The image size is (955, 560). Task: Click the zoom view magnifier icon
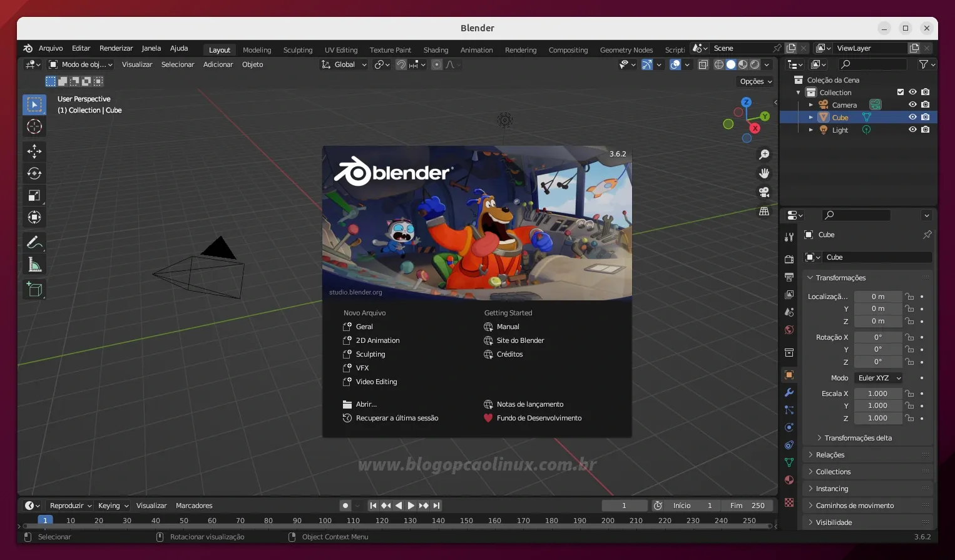764,155
